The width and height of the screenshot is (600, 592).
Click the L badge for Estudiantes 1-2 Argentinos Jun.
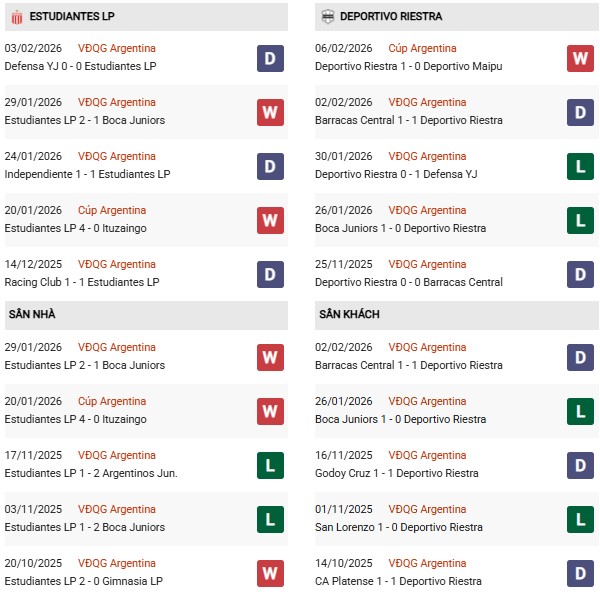click(x=270, y=465)
